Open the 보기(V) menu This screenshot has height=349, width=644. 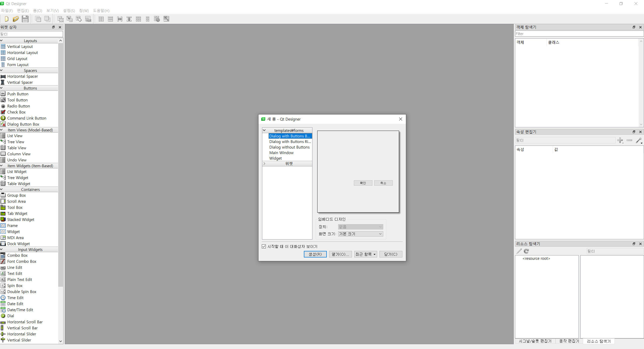click(x=52, y=11)
